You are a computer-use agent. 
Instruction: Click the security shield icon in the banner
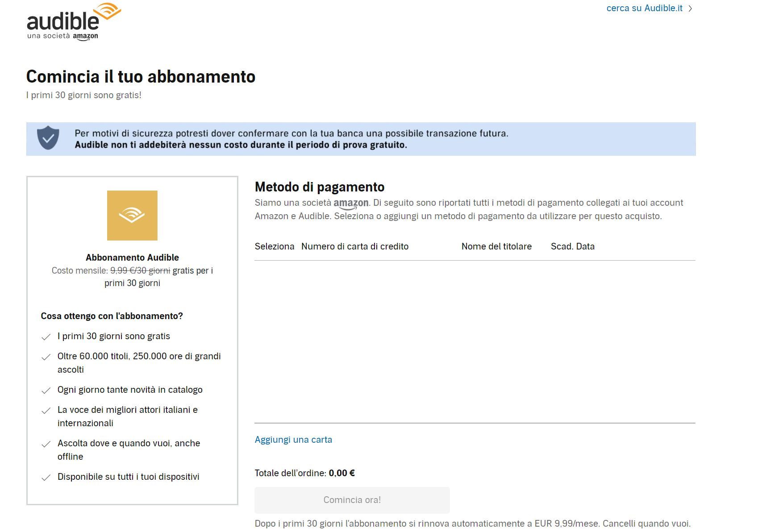coord(48,138)
